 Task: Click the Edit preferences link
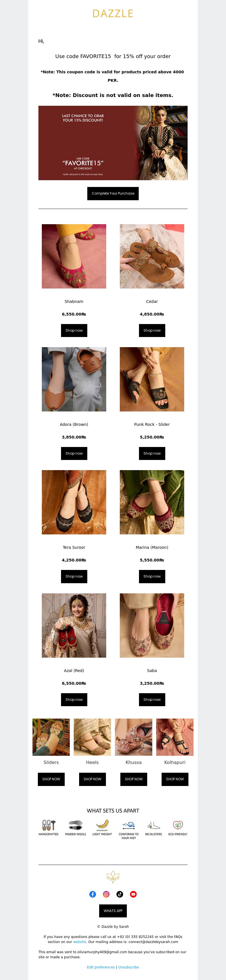pos(101,967)
